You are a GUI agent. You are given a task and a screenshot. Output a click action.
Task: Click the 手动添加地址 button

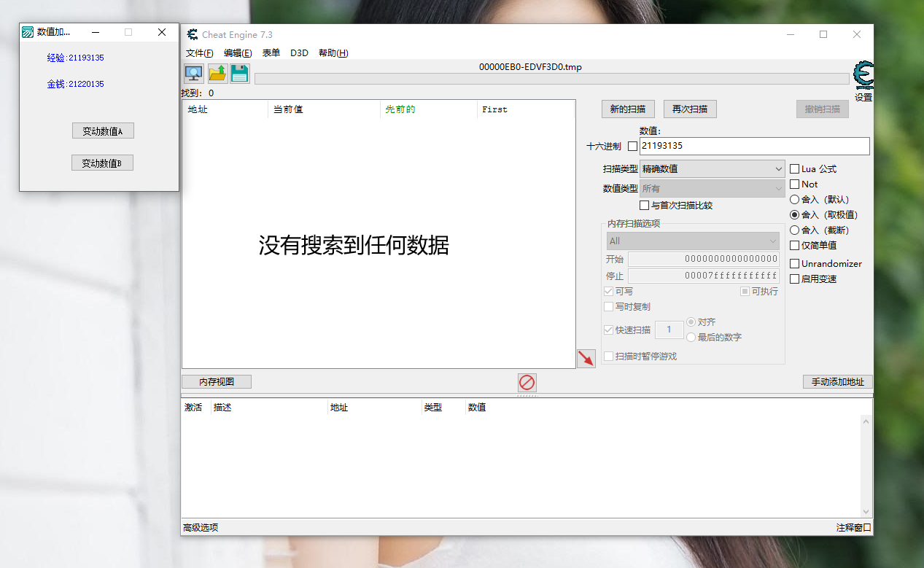(x=838, y=382)
